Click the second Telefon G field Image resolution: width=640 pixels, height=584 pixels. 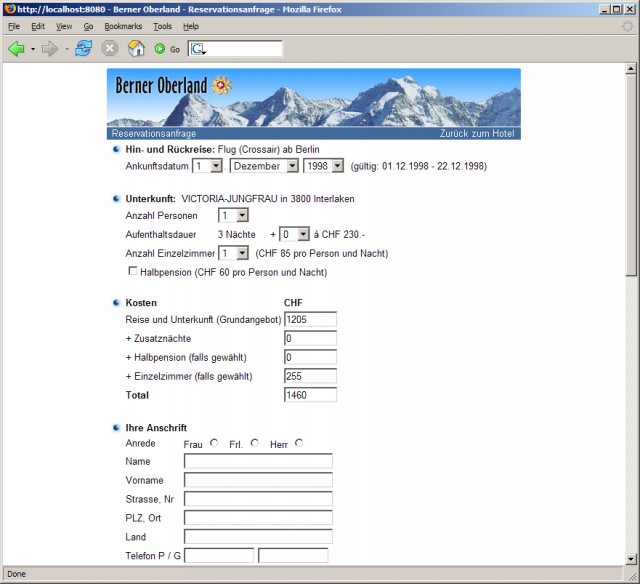coord(293,555)
